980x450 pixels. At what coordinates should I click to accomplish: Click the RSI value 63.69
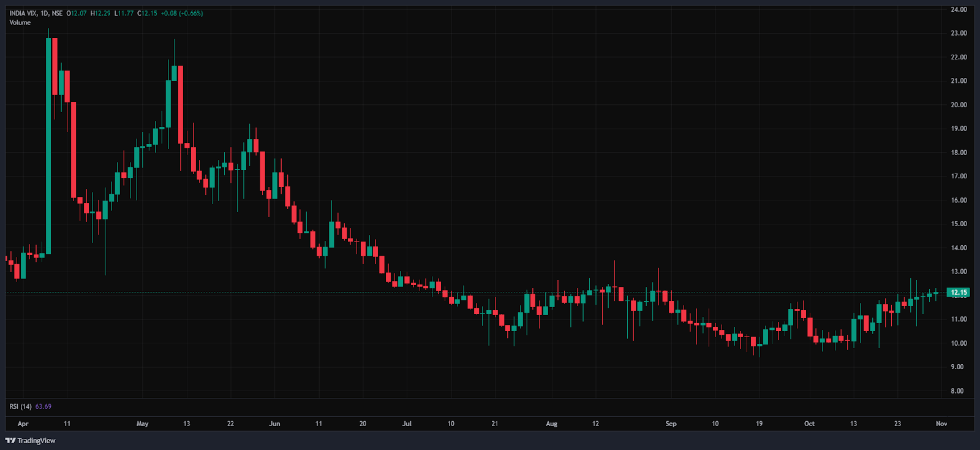[43, 406]
